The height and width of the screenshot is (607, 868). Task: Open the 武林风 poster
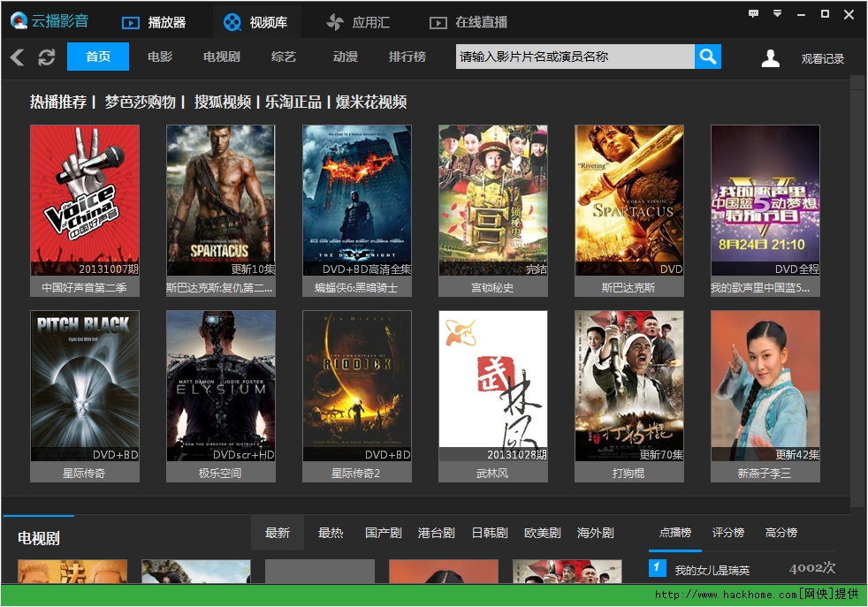coord(493,385)
